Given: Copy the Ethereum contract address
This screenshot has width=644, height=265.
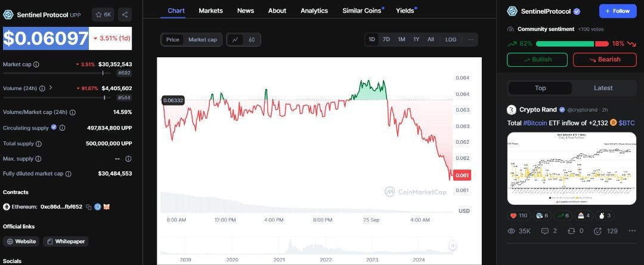Looking at the screenshot, I should tap(88, 207).
